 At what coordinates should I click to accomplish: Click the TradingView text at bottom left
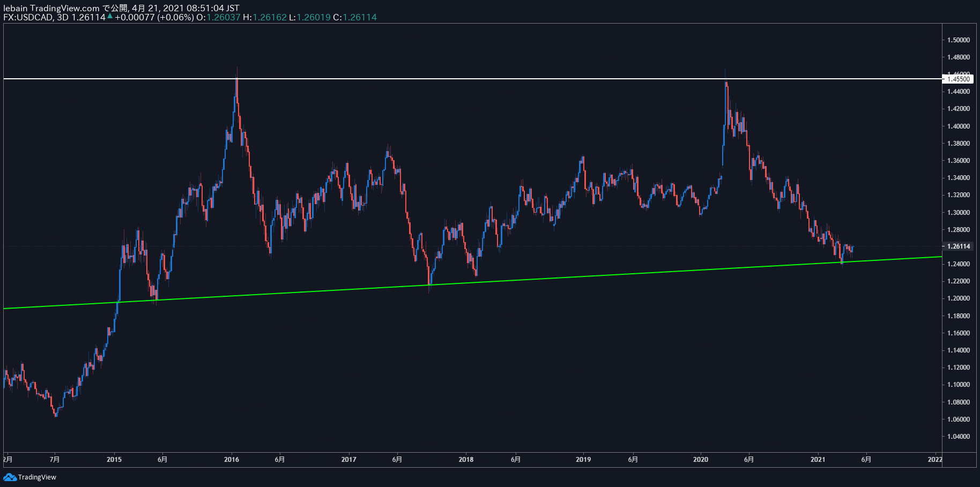[37, 477]
